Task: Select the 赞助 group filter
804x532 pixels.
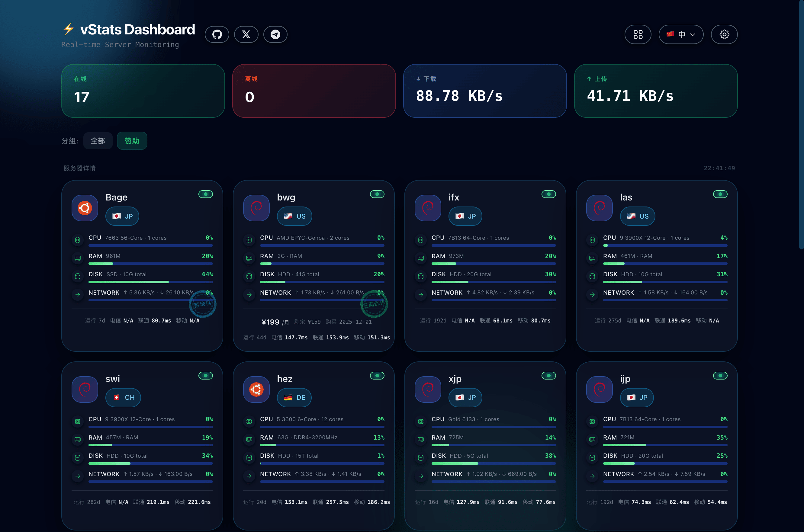Action: click(x=132, y=141)
